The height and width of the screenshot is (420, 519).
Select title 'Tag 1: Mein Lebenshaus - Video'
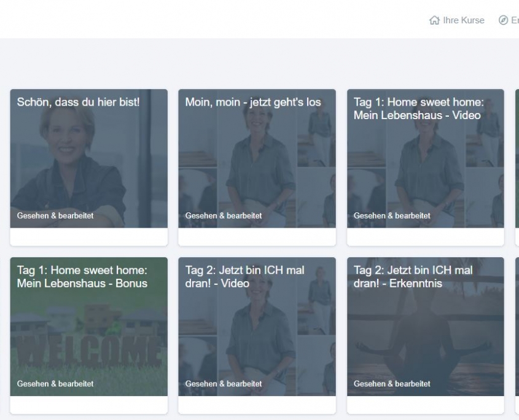(418, 109)
